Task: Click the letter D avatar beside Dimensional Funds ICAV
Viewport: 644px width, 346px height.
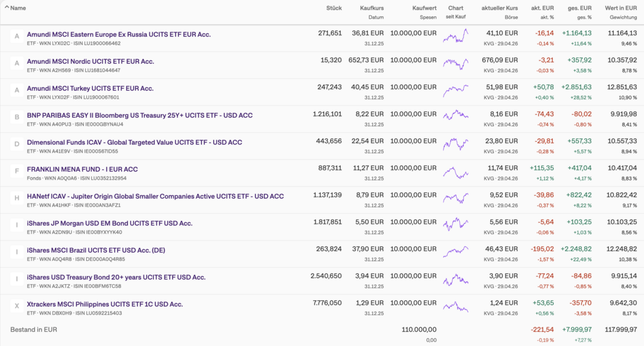Action: click(x=17, y=144)
